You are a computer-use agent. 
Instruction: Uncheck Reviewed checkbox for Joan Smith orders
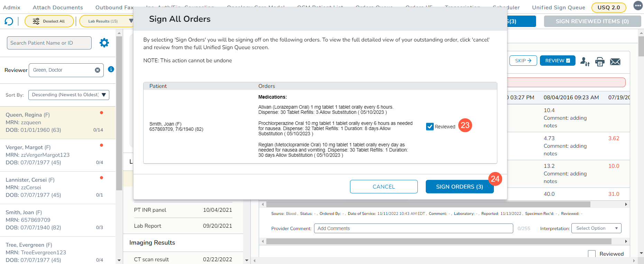tap(430, 127)
